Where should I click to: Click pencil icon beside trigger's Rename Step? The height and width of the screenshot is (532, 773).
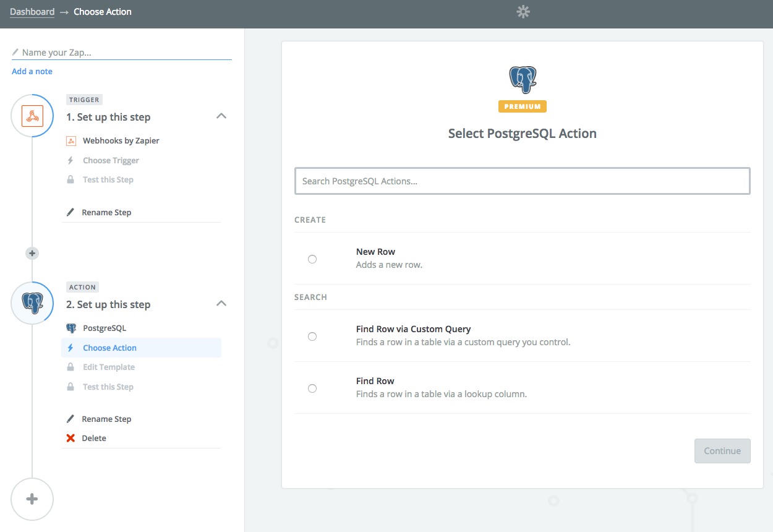[x=70, y=212]
